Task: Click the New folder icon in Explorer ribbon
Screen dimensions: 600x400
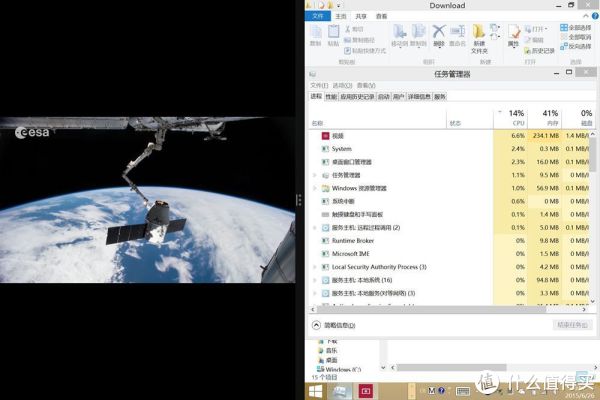Action: pyautogui.click(x=479, y=31)
